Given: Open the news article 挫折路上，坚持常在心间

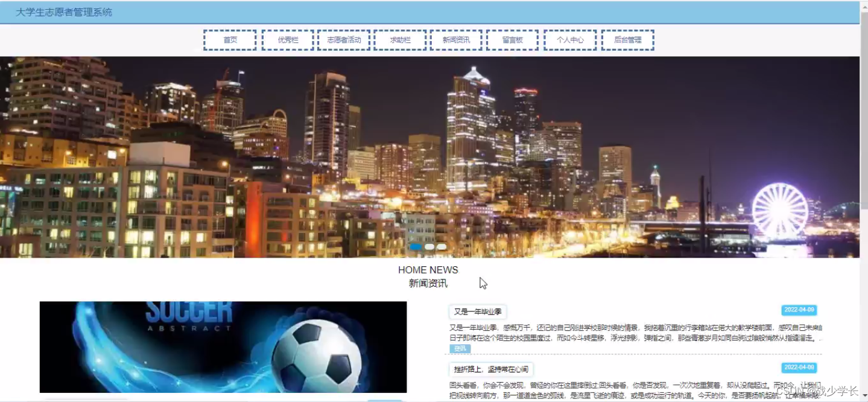Looking at the screenshot, I should click(490, 369).
